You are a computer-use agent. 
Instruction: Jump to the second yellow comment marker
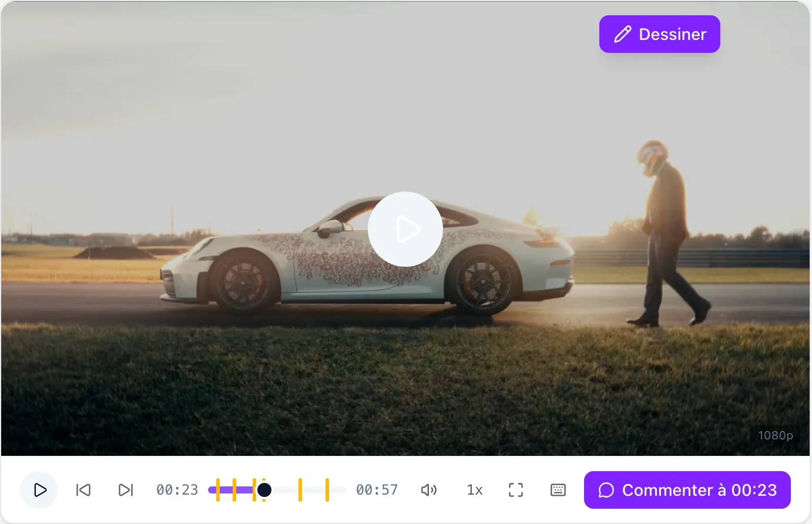coord(234,490)
